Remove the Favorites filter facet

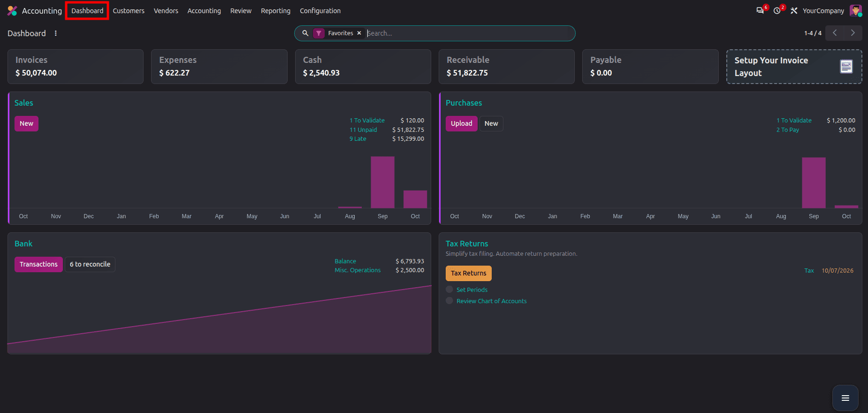359,33
